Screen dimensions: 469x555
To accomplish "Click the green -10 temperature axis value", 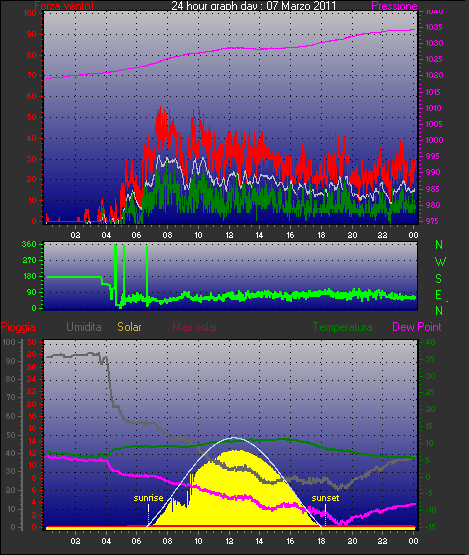I will point(430,510).
